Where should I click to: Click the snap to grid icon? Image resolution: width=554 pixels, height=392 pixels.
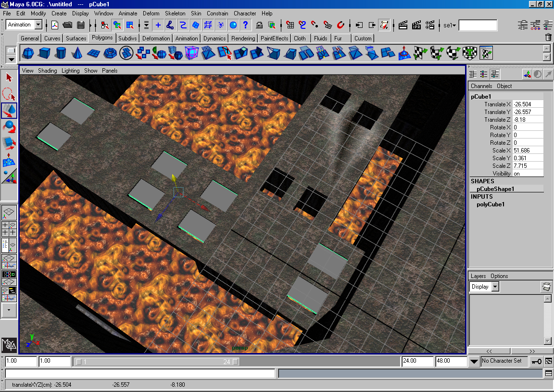290,25
